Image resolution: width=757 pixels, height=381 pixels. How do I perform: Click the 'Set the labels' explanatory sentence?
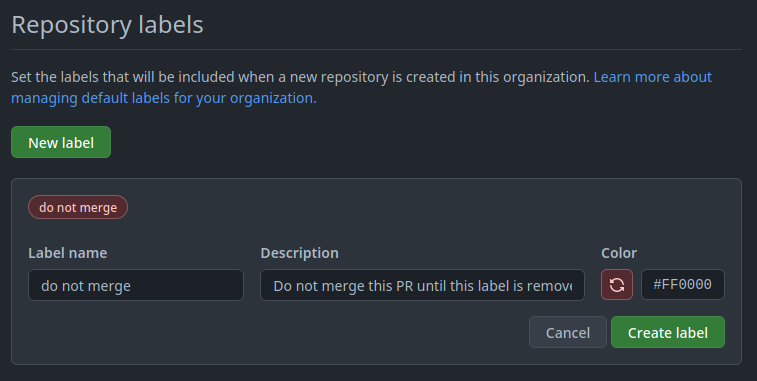pyautogui.click(x=300, y=77)
